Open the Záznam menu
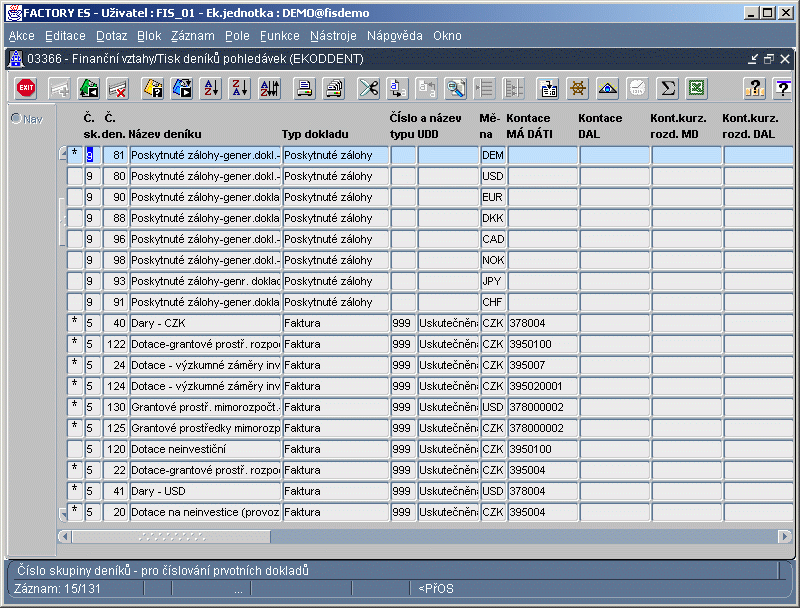 click(192, 36)
